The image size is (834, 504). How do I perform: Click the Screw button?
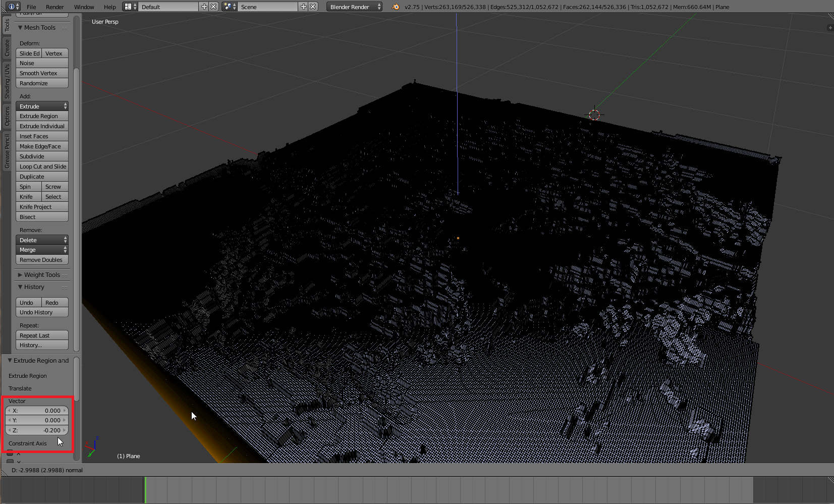(54, 187)
